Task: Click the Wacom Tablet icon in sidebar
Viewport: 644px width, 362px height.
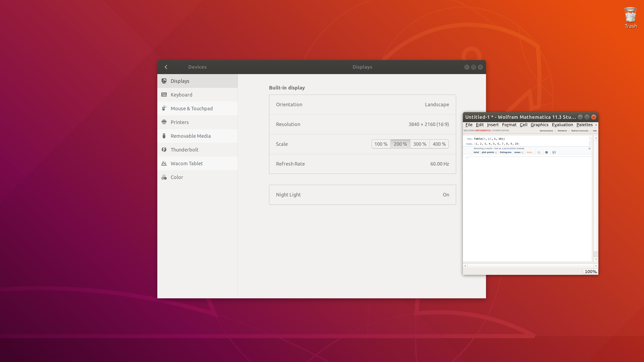Action: click(x=164, y=163)
